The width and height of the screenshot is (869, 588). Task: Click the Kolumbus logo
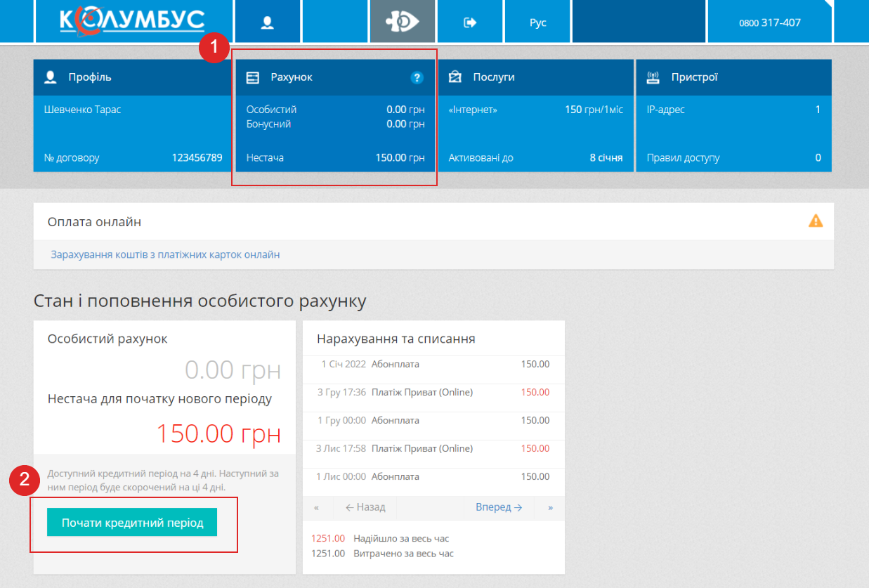click(132, 21)
